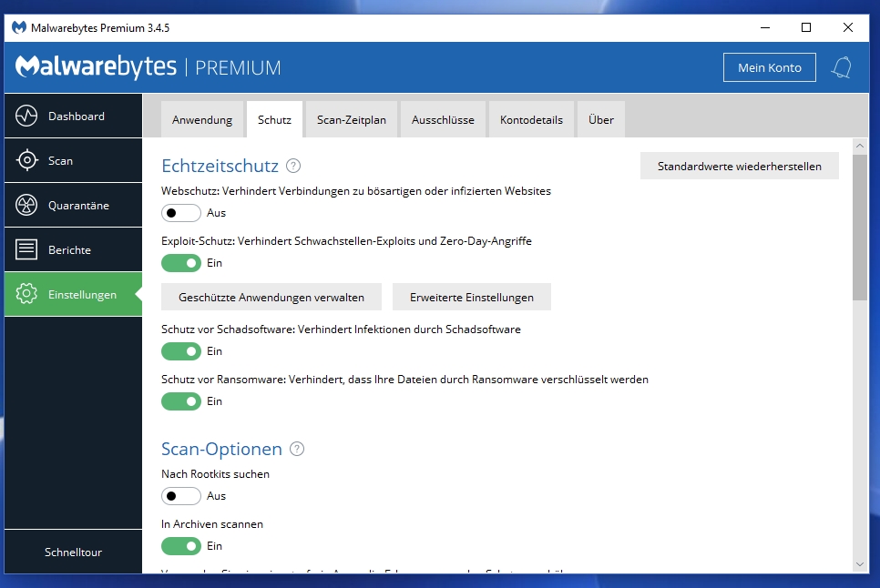Click the Malwarebytes title bar logo

[x=19, y=27]
